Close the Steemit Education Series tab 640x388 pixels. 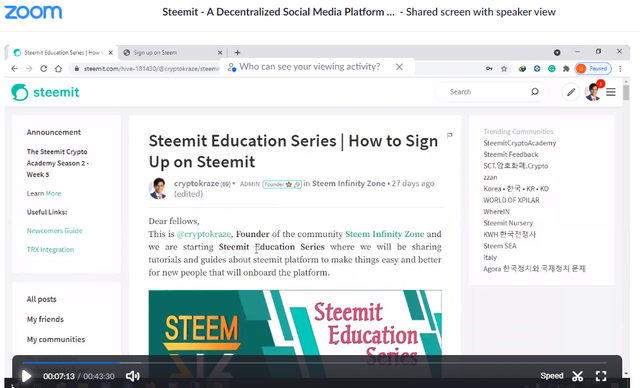pyautogui.click(x=110, y=53)
